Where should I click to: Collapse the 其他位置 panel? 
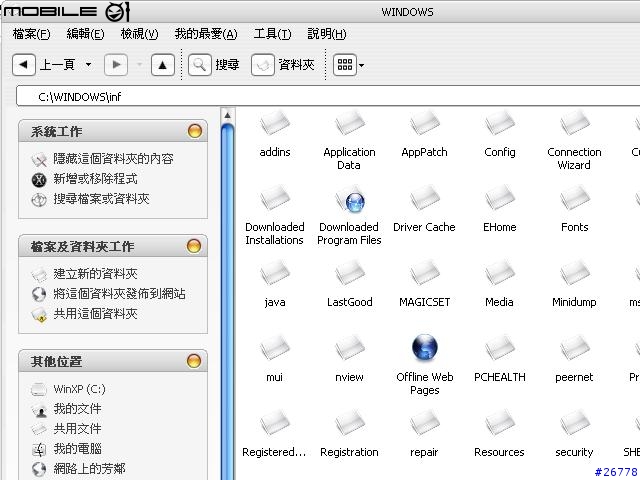click(x=194, y=361)
